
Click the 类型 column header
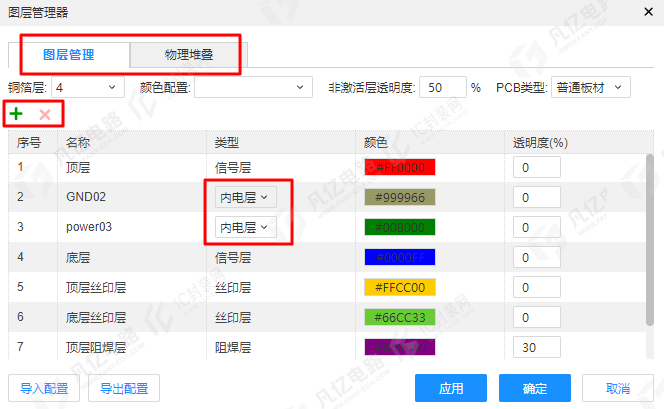pyautogui.click(x=281, y=142)
